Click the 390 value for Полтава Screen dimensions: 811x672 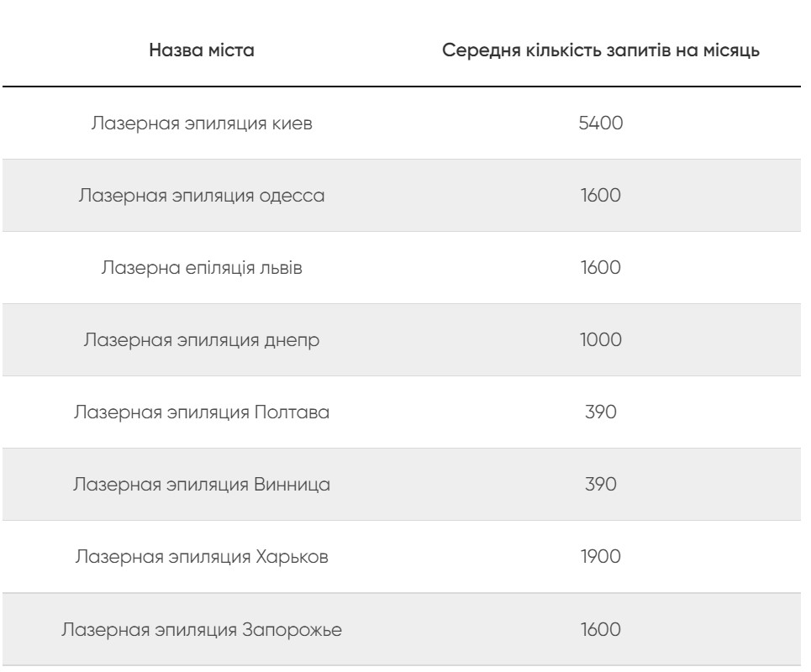coord(601,412)
